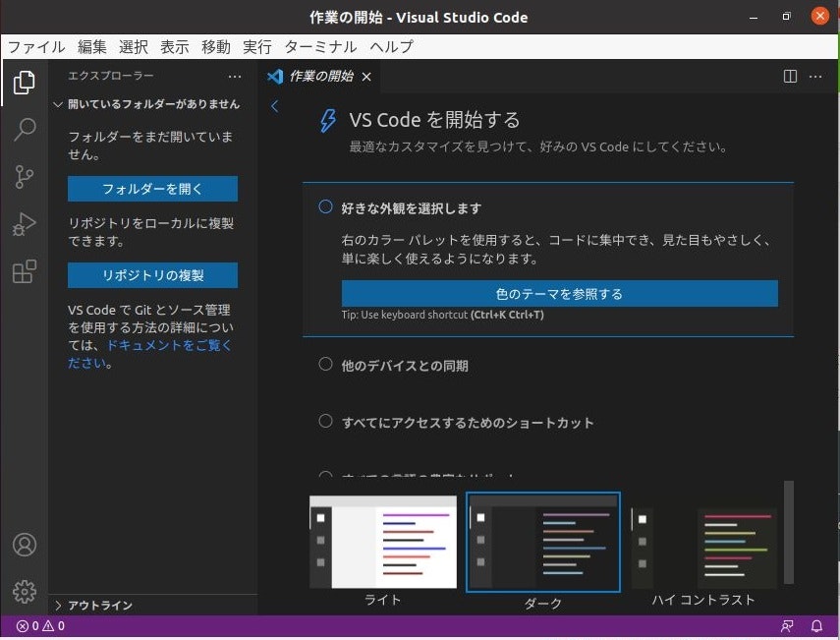Image resolution: width=840 pixels, height=640 pixels.
Task: Open Explorer panel more actions ellipsis
Action: click(x=235, y=77)
